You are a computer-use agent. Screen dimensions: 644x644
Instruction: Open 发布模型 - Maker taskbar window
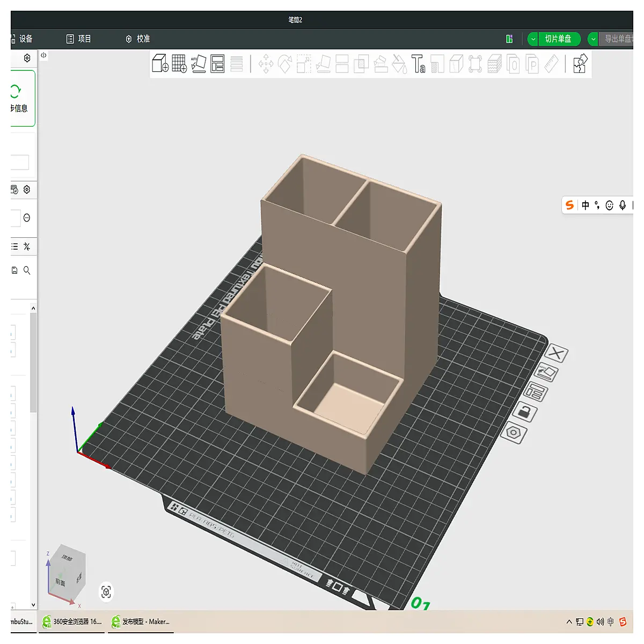click(141, 621)
